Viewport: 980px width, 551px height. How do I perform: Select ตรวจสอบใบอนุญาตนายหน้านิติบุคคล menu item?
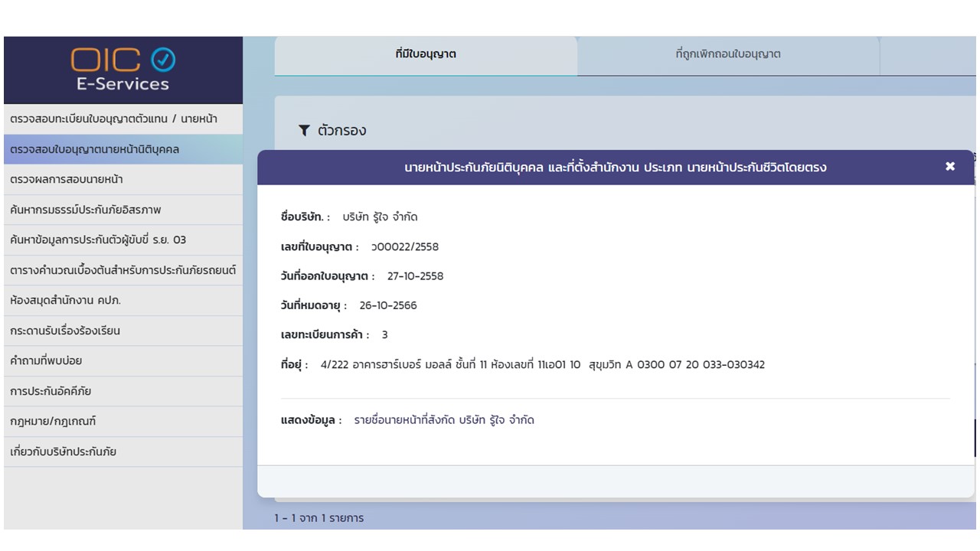click(123, 149)
